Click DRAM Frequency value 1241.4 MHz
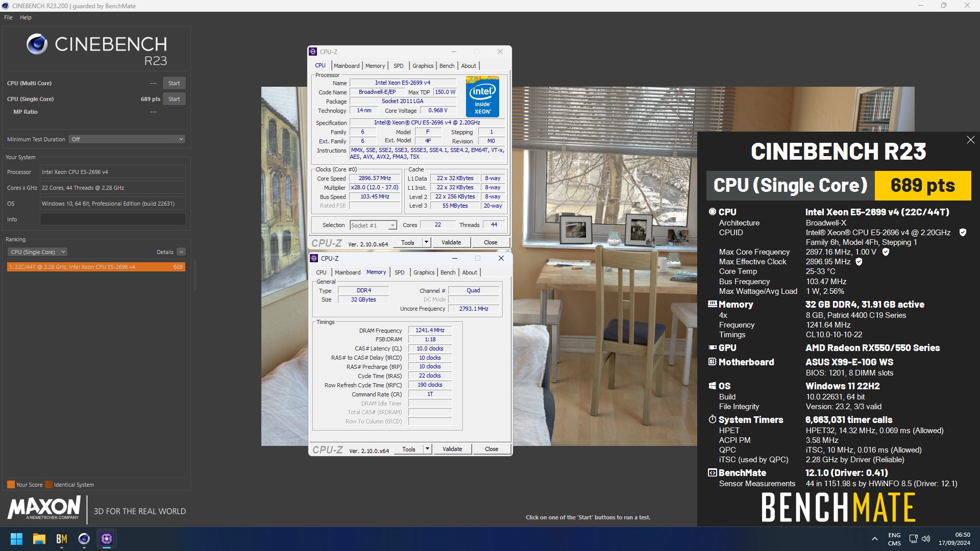This screenshot has height=551, width=980. 430,330
